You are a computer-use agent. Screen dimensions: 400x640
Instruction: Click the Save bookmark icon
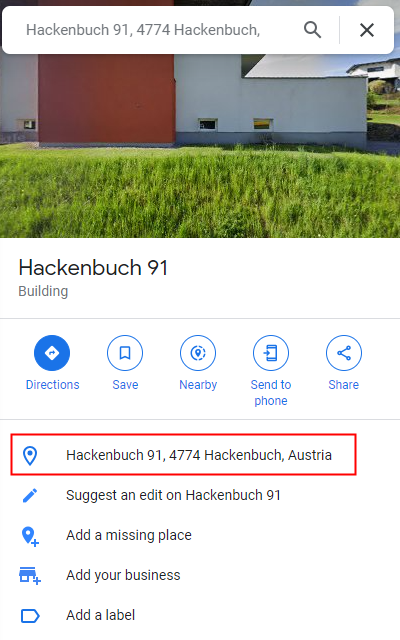125,353
